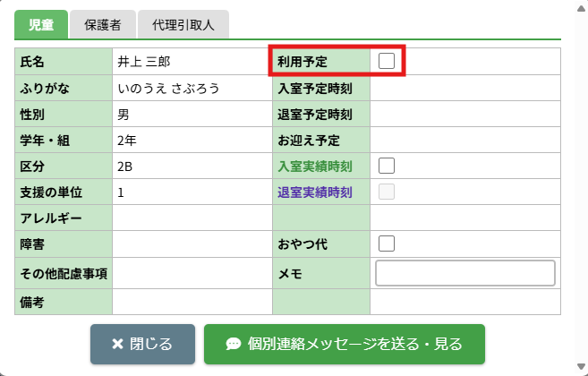Click the empty お迎え予定 value cell
This screenshot has width=588, height=376.
(465, 141)
